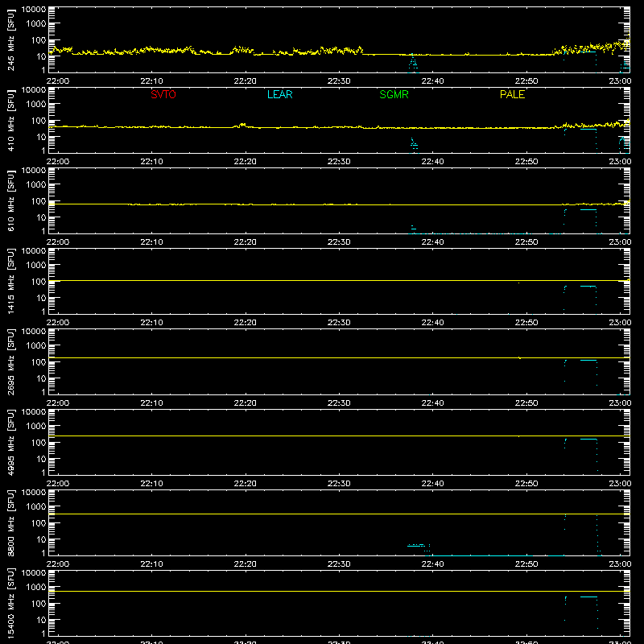Click the 1000 tick of the 2695 MHz panel
The image size is (644, 644).
[x=36, y=346]
